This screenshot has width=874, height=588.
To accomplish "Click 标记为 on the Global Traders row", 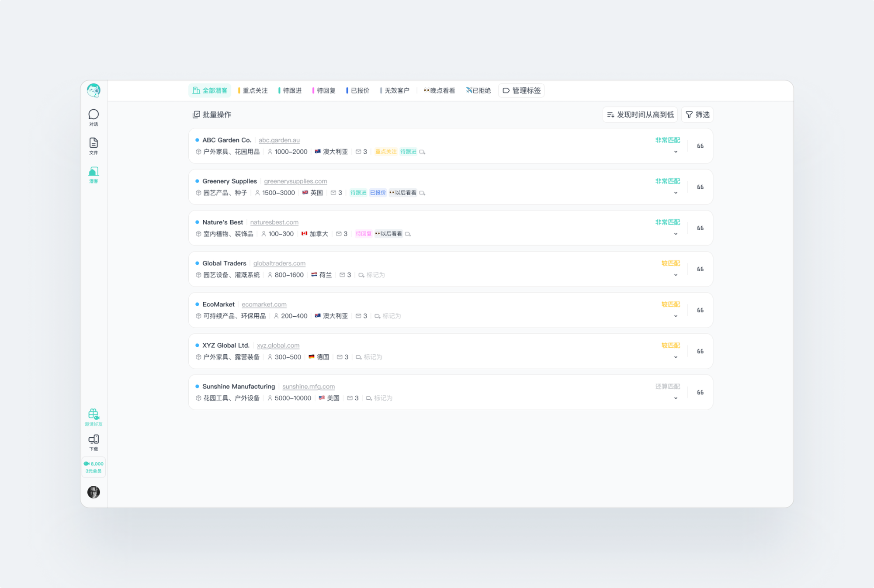I will tap(372, 275).
